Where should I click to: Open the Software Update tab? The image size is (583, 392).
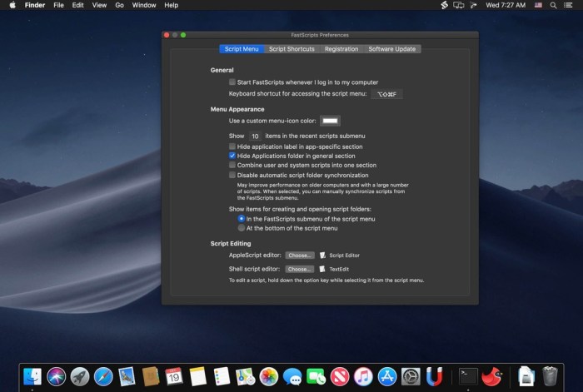tap(391, 49)
